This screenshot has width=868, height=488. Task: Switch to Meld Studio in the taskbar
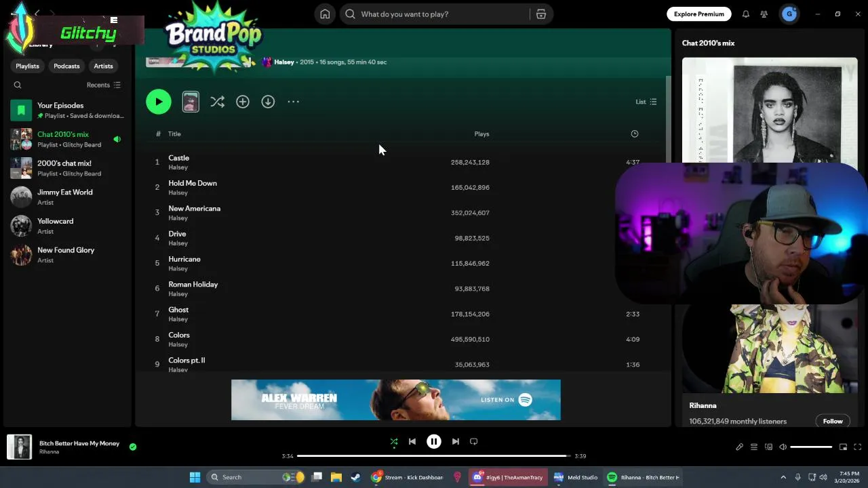tap(576, 477)
